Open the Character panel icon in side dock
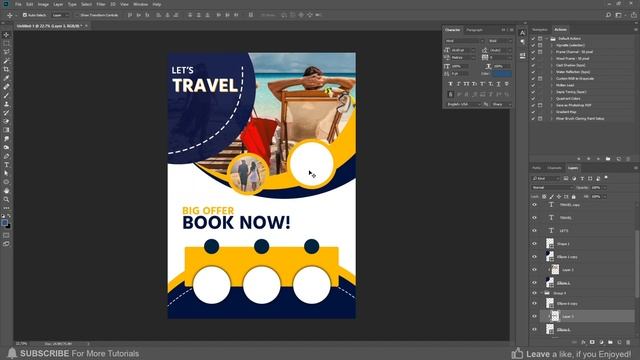This screenshot has width=640, height=360. pyautogui.click(x=522, y=33)
